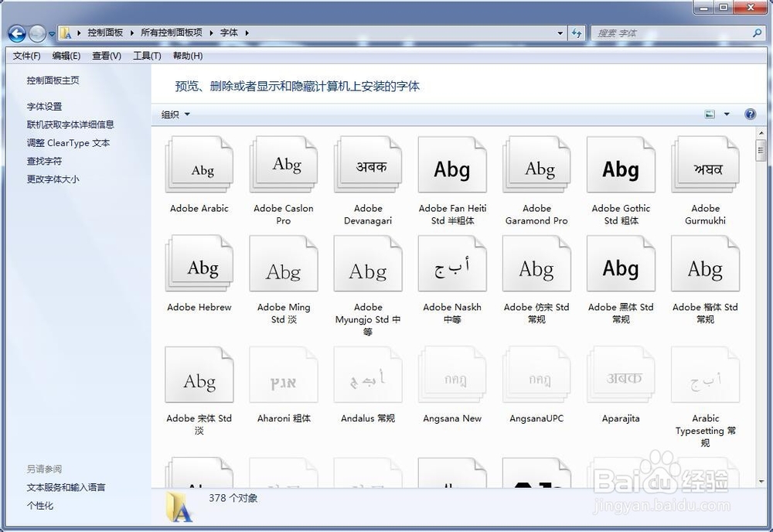773x532 pixels.
Task: Go to 控制面板主页 link
Action: pos(53,80)
